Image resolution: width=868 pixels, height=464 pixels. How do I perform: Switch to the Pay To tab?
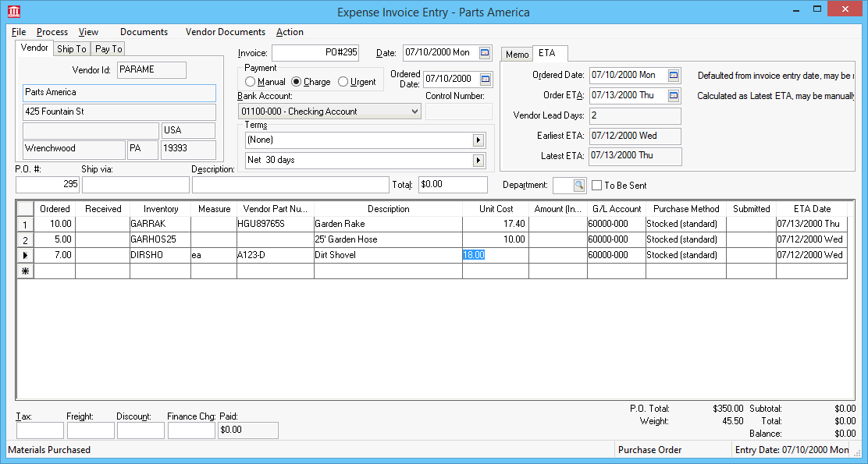pos(108,48)
